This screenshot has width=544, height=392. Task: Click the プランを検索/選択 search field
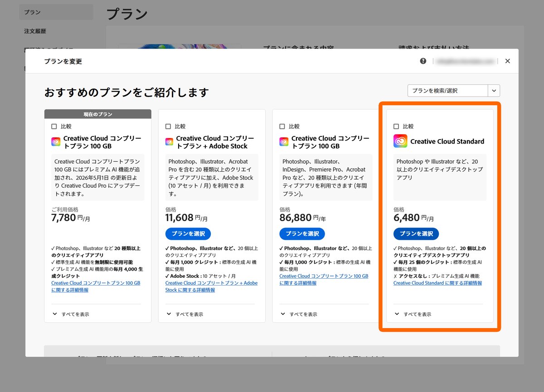point(448,91)
